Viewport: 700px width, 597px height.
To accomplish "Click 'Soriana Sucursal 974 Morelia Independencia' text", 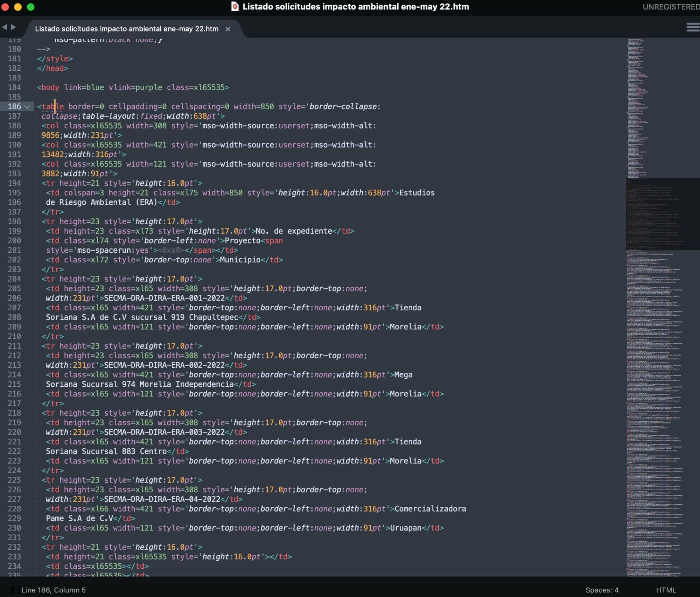I will point(140,384).
